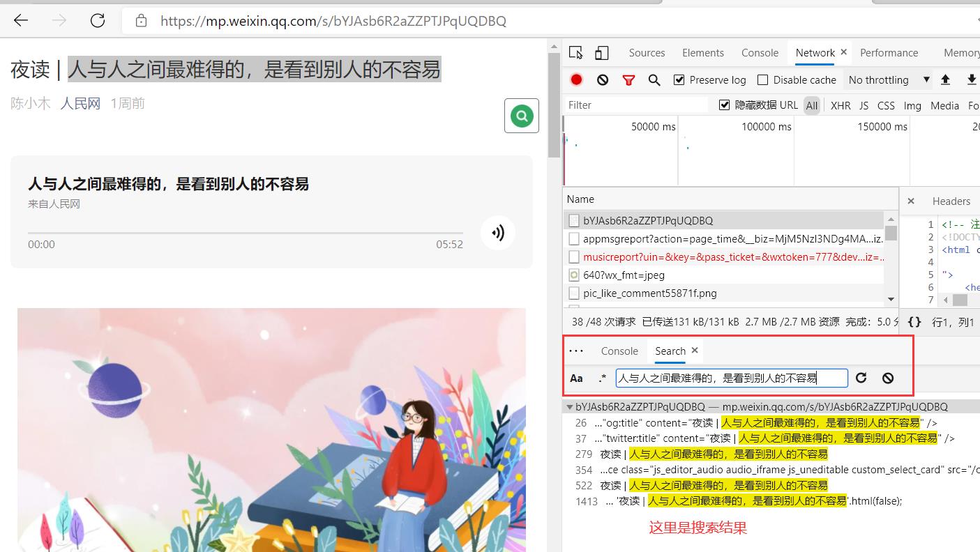Toggle regular expression .* in search

click(602, 378)
